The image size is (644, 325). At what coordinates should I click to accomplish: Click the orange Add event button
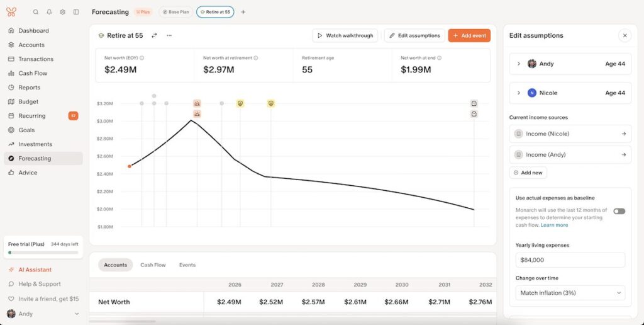pyautogui.click(x=469, y=35)
